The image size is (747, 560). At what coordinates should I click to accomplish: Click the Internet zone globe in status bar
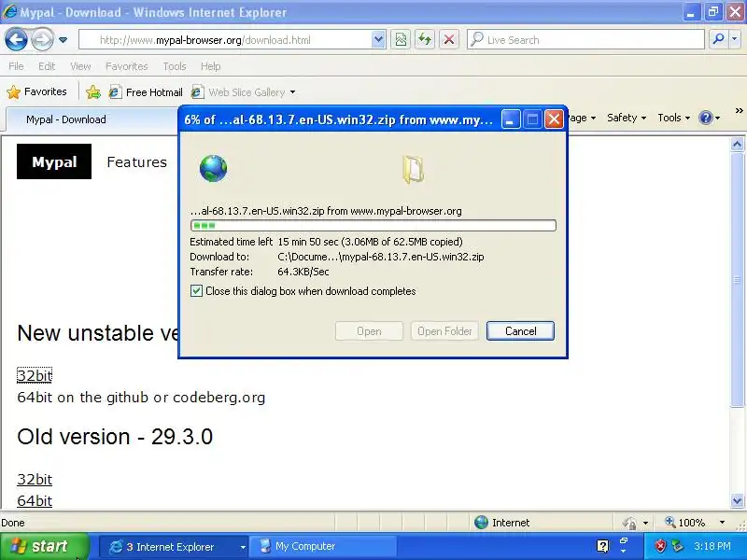(481, 523)
